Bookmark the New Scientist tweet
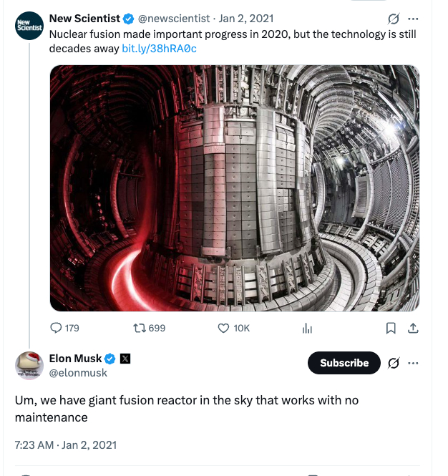 pyautogui.click(x=391, y=328)
